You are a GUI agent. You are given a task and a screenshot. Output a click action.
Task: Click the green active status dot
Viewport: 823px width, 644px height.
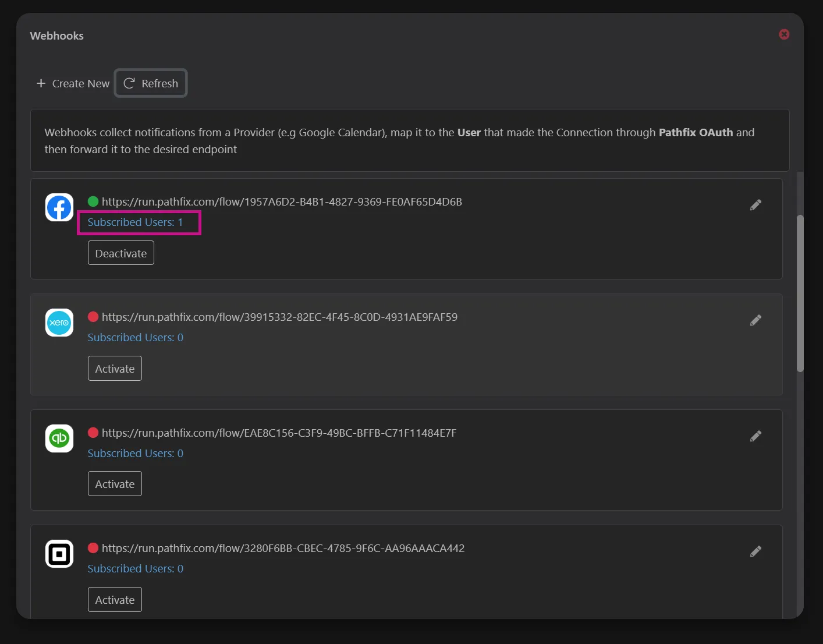[x=93, y=201]
